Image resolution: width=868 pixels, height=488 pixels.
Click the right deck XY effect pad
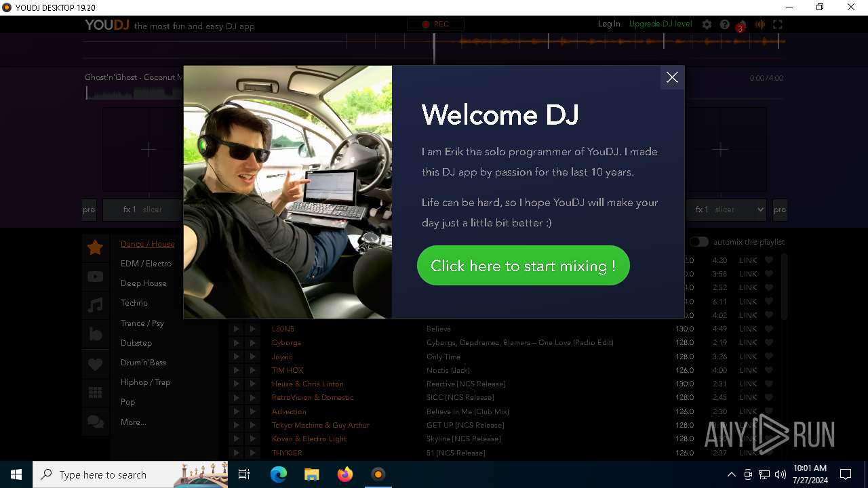pos(721,149)
